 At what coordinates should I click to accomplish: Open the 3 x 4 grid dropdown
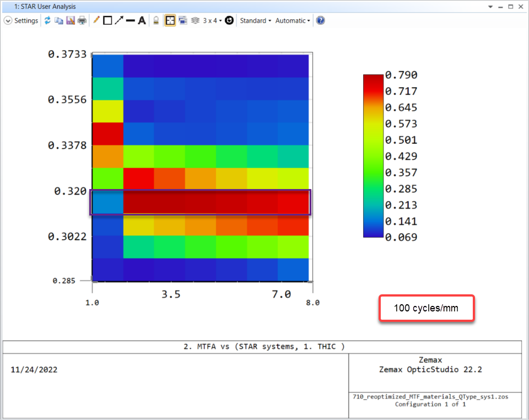(212, 20)
